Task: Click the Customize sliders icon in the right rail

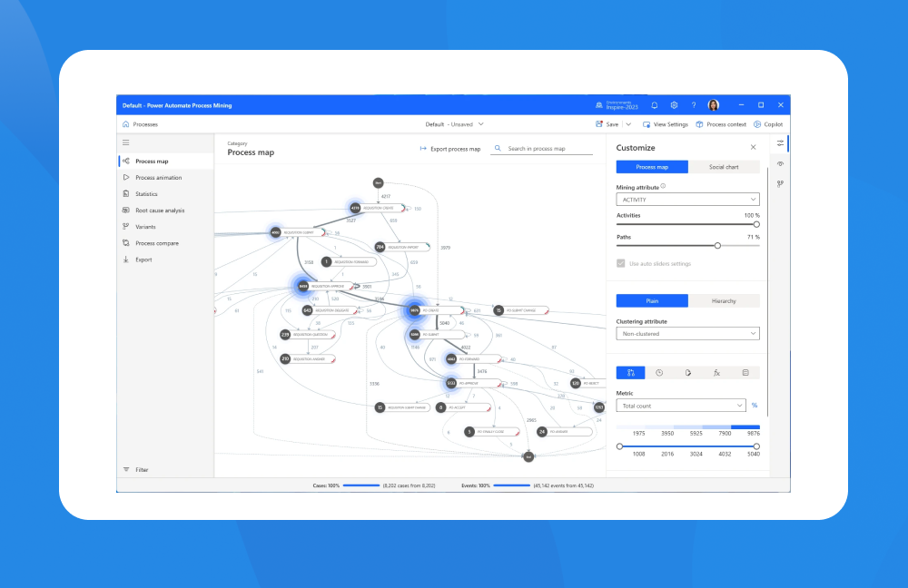Action: [x=781, y=143]
